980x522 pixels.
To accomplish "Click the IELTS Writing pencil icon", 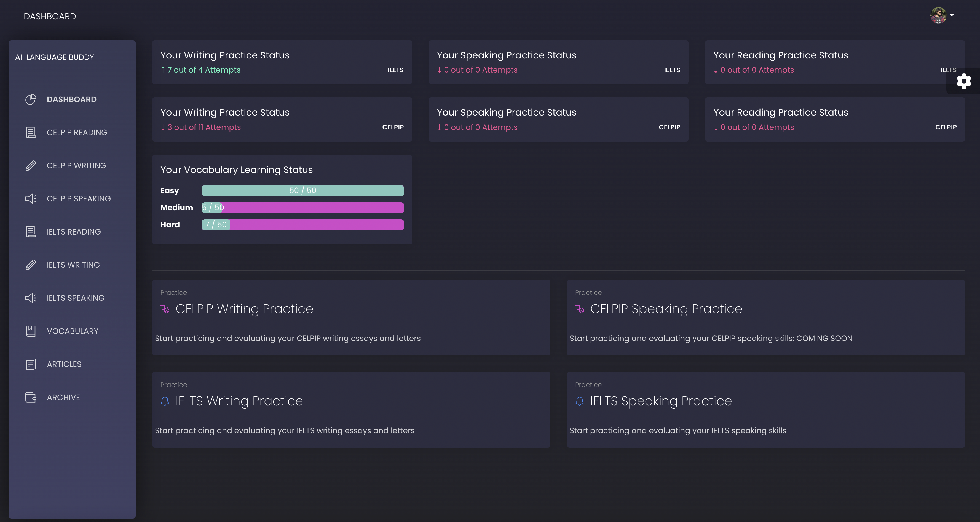I will pyautogui.click(x=31, y=265).
